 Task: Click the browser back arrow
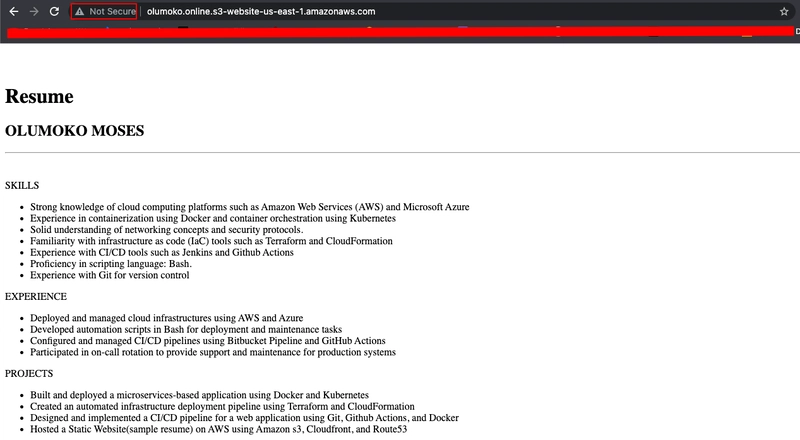pyautogui.click(x=13, y=11)
